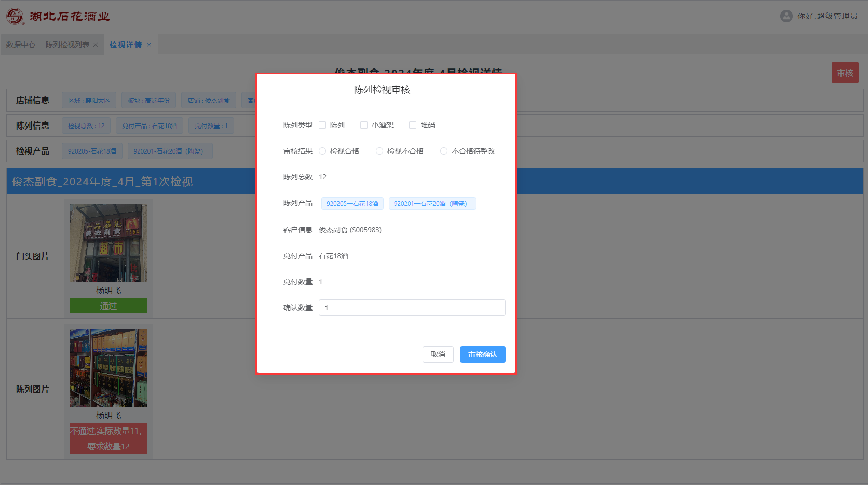Click the 920205-石花18酒 检视产品 tag
This screenshot has height=485, width=868.
92,151
